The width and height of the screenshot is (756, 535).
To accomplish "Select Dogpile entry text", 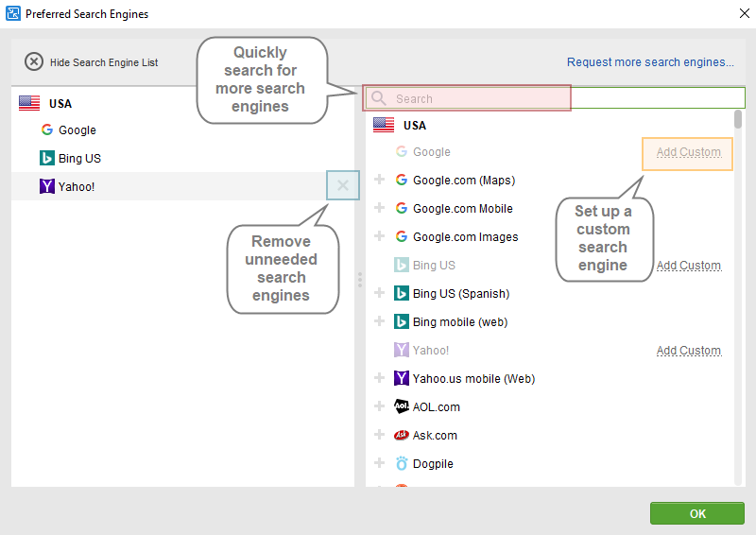I will click(x=433, y=464).
